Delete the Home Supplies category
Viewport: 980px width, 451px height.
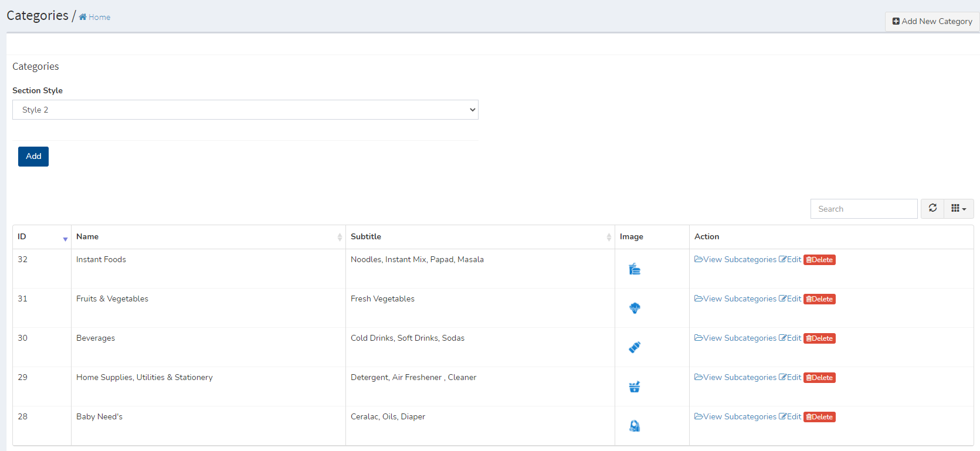819,378
